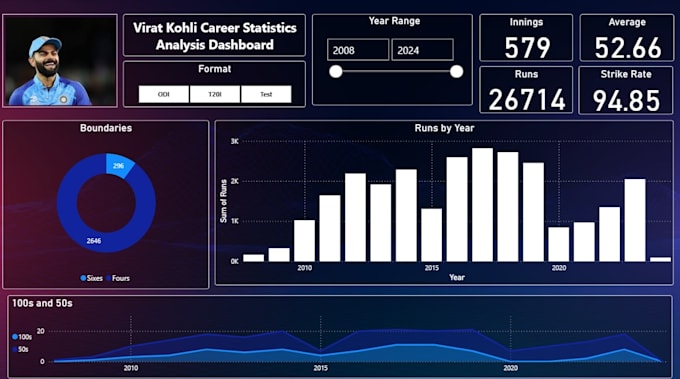
Task: Click the Runs 26714 card
Action: (526, 90)
